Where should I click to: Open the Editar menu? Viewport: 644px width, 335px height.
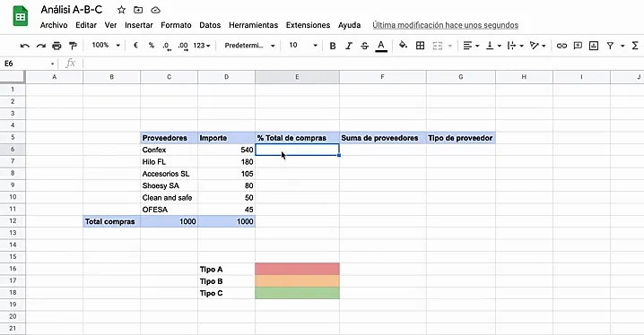[x=86, y=25]
